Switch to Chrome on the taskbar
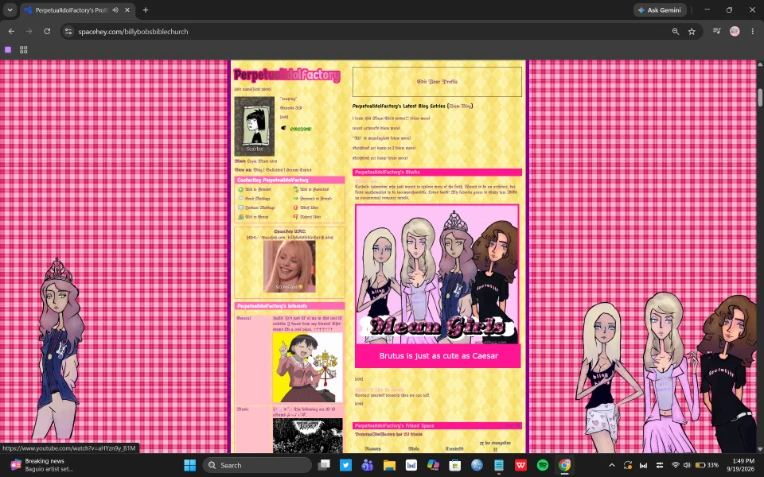Screen dimensions: 764x477 tap(564, 465)
